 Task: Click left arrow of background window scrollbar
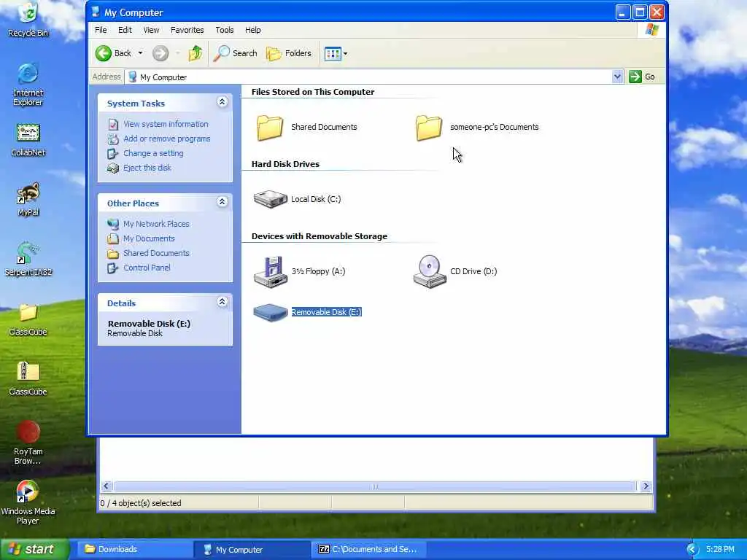[107, 486]
